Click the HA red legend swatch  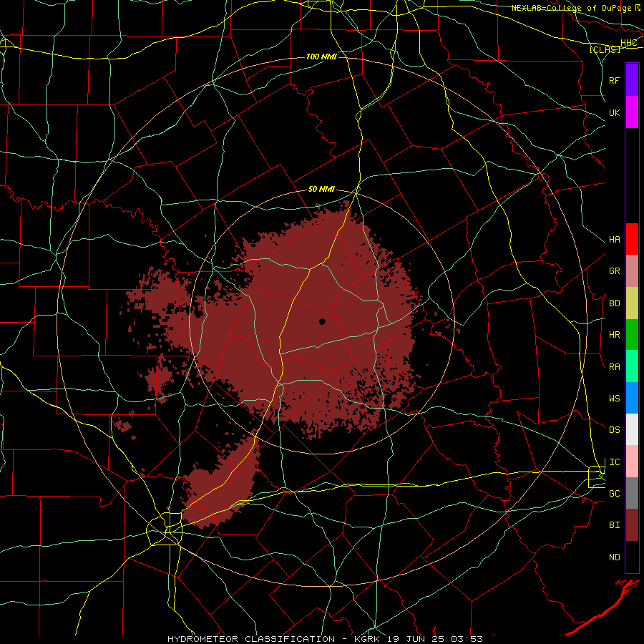tap(632, 239)
